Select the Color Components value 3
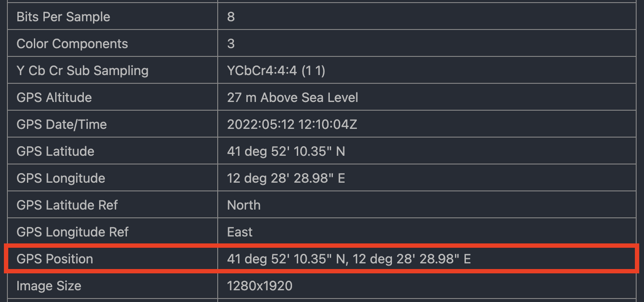 [231, 44]
